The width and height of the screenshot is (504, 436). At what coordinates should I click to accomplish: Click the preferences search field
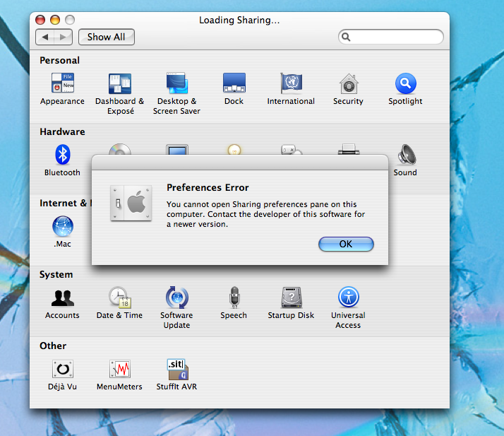tap(391, 37)
